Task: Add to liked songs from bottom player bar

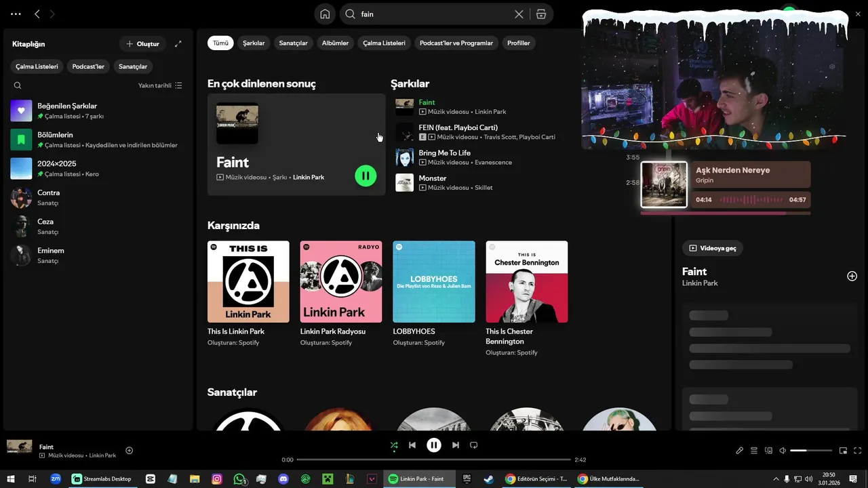Action: tap(129, 451)
